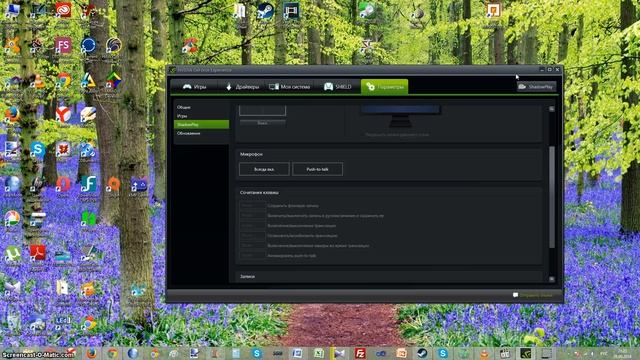Select ShadowPlay in the settings sidebar
Viewport: 640px width, 360px height.
(201, 124)
